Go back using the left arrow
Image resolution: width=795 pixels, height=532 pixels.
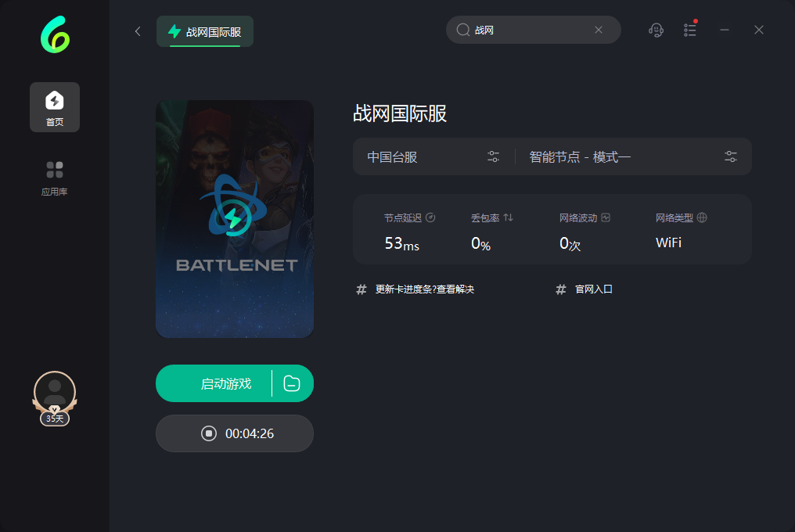tap(138, 31)
